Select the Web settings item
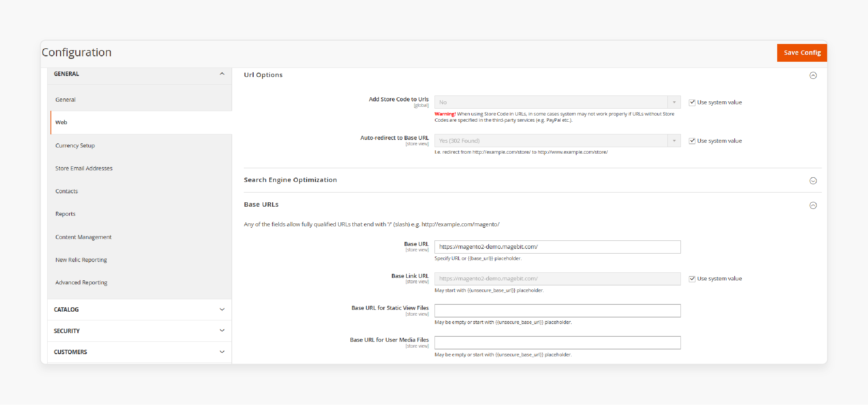Viewport: 868px width, 405px height. click(x=141, y=122)
